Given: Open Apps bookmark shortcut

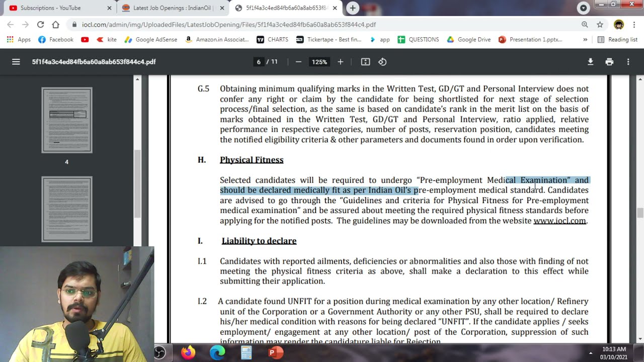Looking at the screenshot, I should pyautogui.click(x=19, y=39).
